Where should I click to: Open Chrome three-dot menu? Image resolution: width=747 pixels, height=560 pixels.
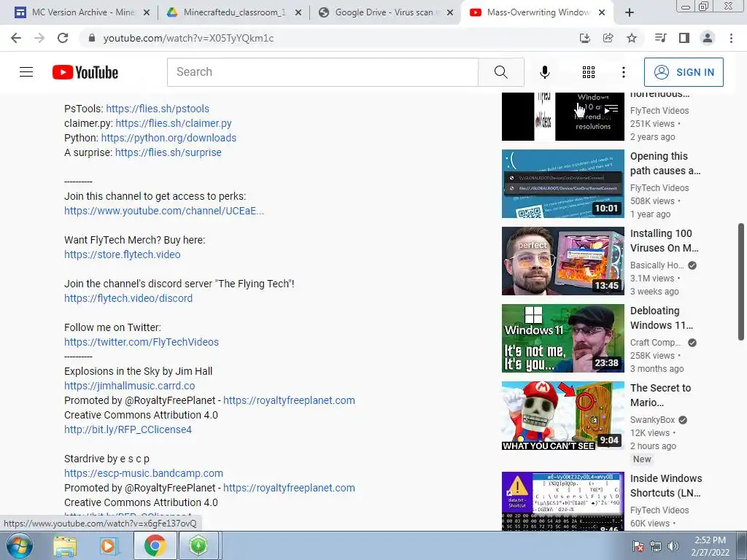click(x=731, y=38)
